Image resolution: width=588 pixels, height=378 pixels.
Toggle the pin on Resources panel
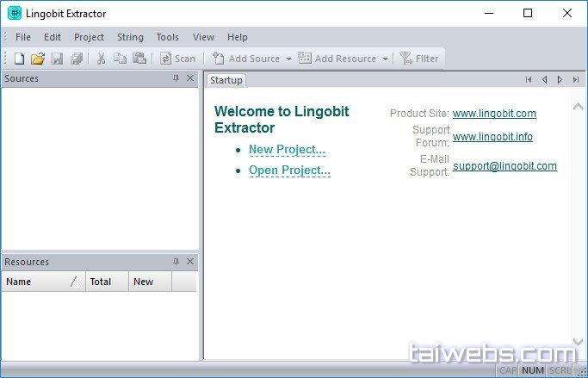click(176, 262)
